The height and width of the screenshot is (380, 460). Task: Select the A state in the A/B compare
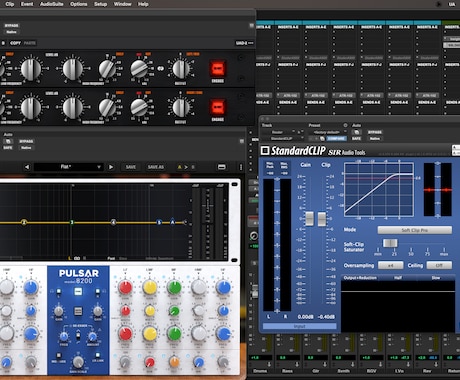click(x=180, y=167)
